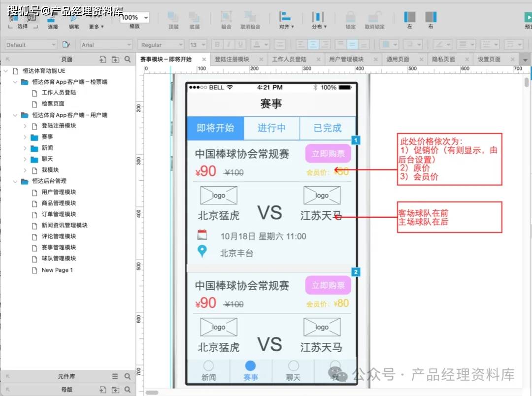Image resolution: width=532 pixels, height=396 pixels.
Task: Toggle italic formatting
Action: point(230,44)
